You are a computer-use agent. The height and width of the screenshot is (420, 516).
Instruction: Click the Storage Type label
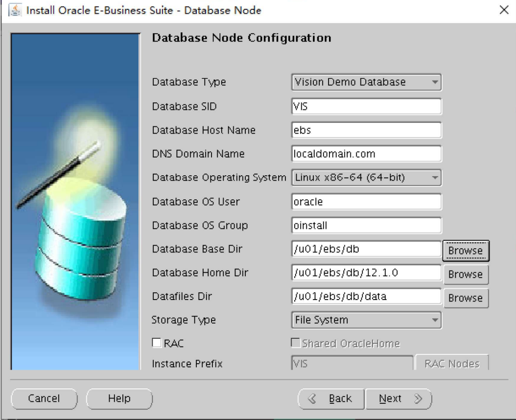click(x=184, y=320)
